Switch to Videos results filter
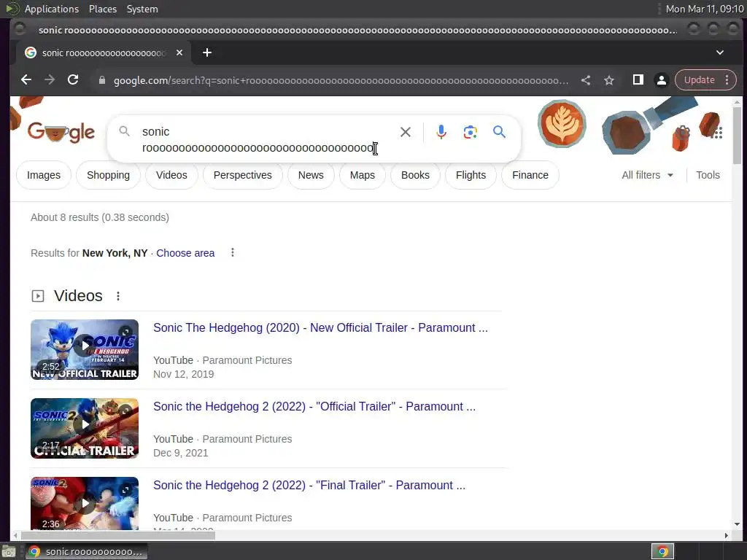 point(171,175)
